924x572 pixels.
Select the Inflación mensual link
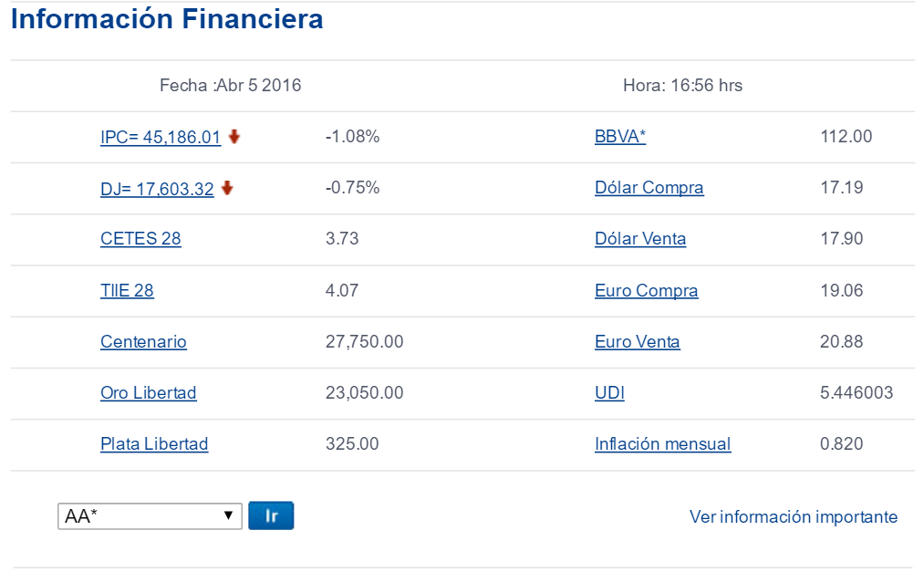click(662, 444)
